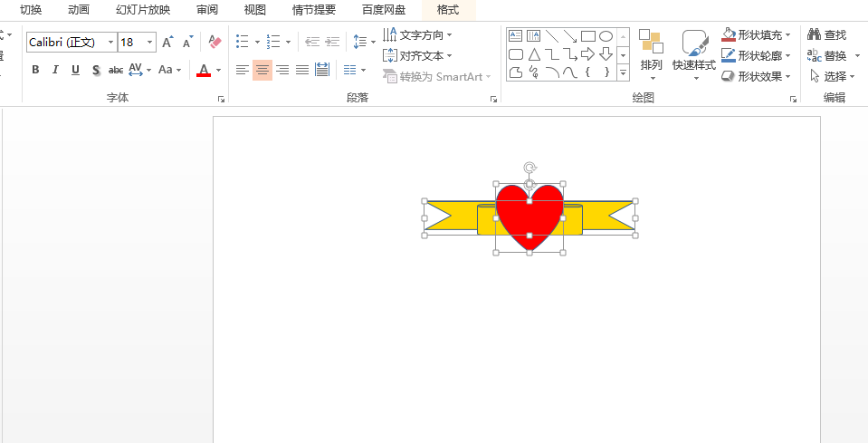Viewport: 868px width, 443px height.
Task: Open 视图 view tab
Action: [x=255, y=10]
